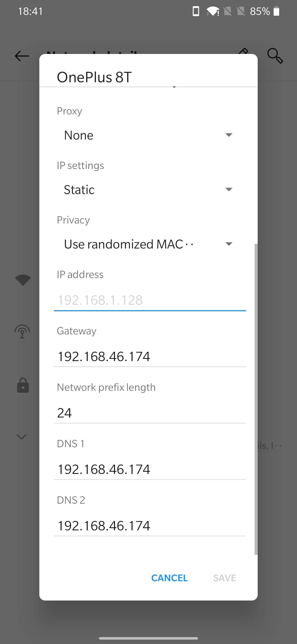Tap the hotspot antenna icon

click(22, 331)
